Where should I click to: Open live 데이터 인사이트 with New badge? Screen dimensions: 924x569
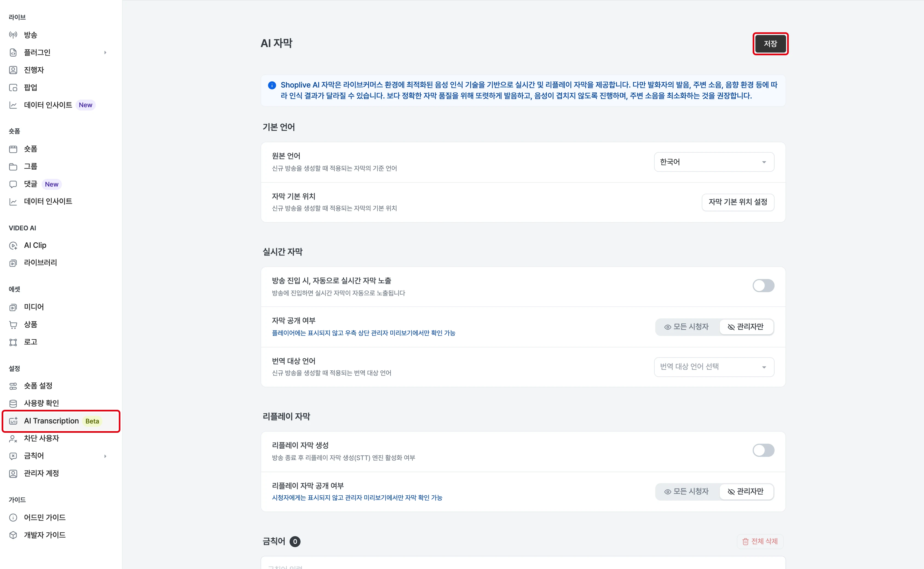coord(52,105)
